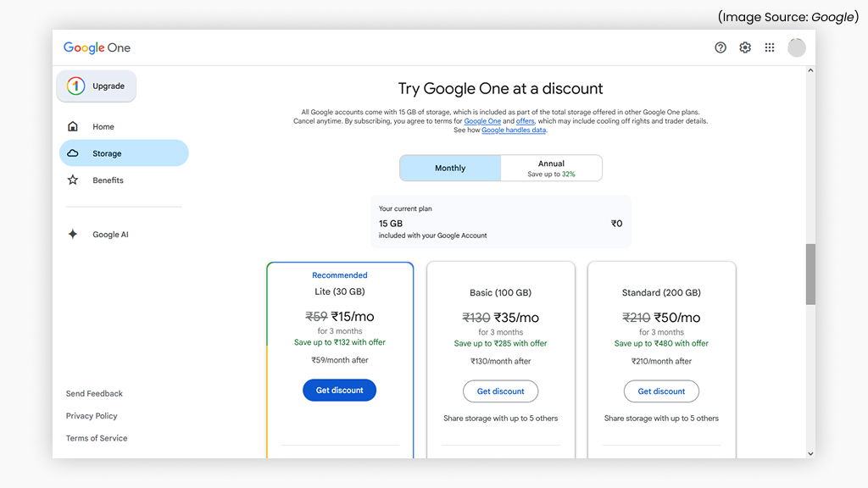Screen dimensions: 868x488
Task: View the Privacy Policy
Action: 92,415
